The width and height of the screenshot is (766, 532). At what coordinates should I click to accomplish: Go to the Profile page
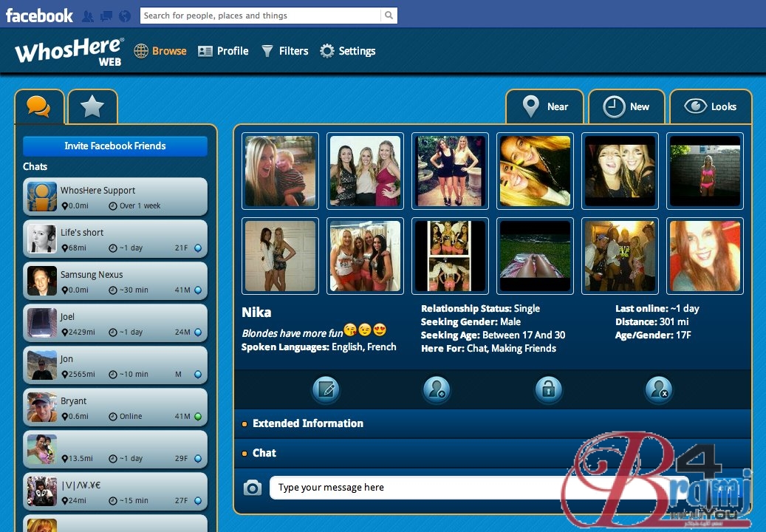(224, 51)
